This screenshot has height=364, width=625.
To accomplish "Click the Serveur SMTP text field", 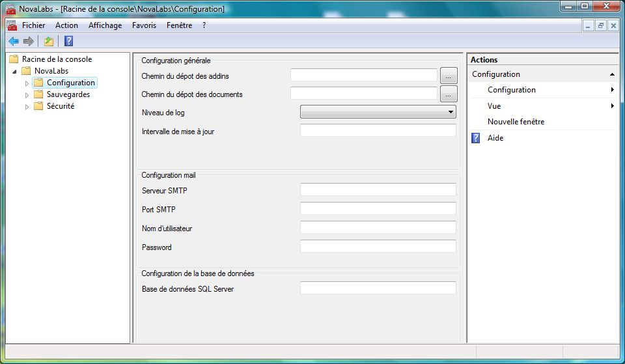I will [x=378, y=190].
